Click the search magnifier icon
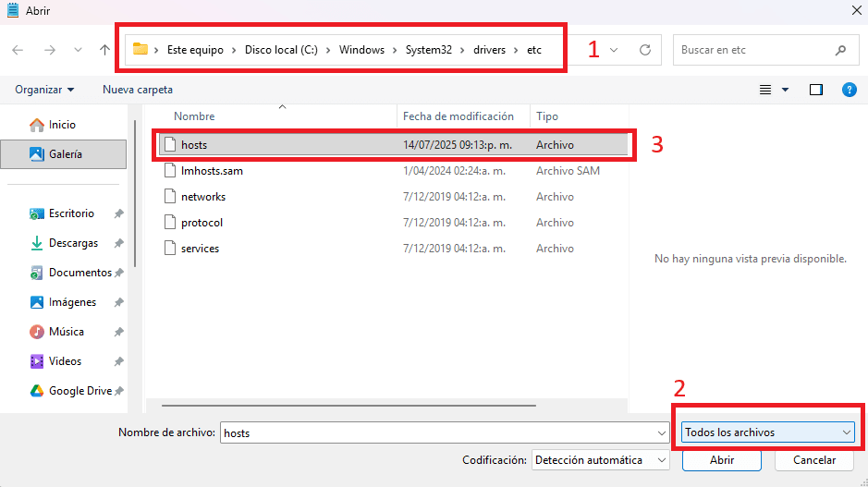Viewport: 868px width, 487px height. (840, 50)
